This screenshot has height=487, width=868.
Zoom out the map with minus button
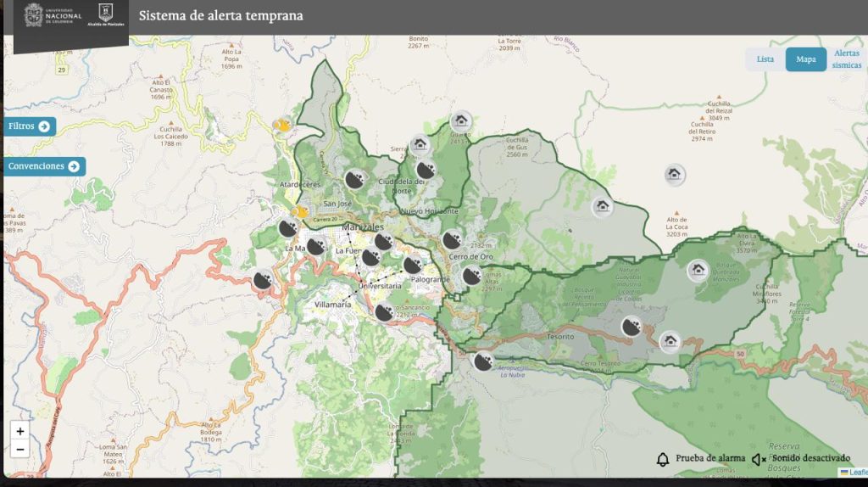click(x=20, y=450)
